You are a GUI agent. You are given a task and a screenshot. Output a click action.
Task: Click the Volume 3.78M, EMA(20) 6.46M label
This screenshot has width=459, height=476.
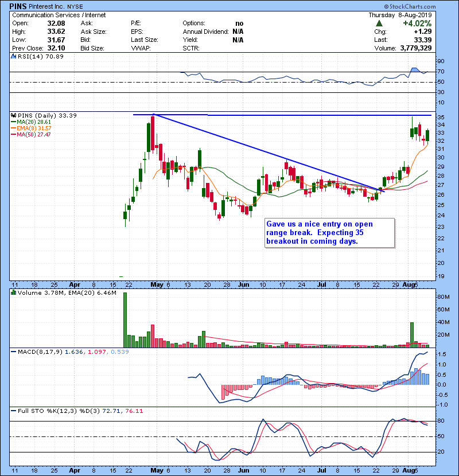pos(67,292)
